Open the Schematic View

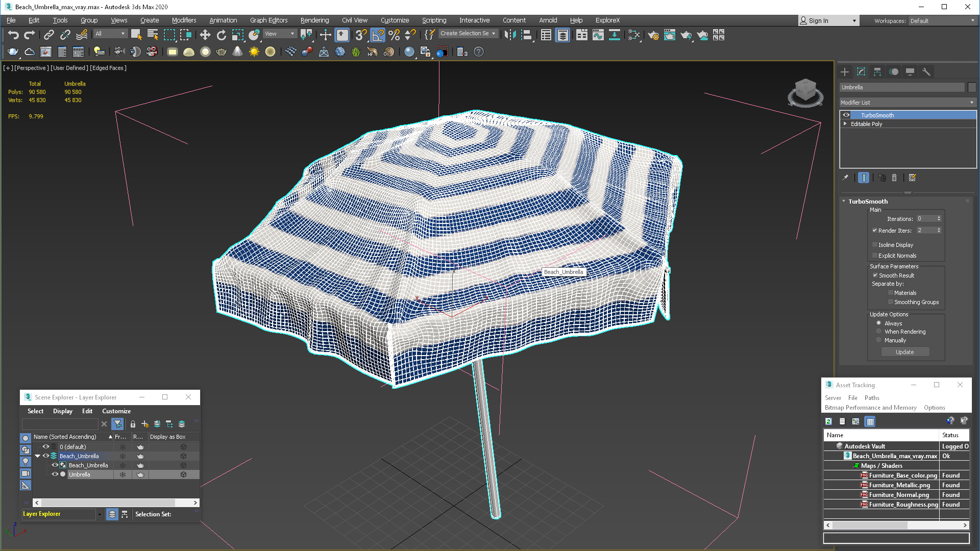(x=615, y=35)
